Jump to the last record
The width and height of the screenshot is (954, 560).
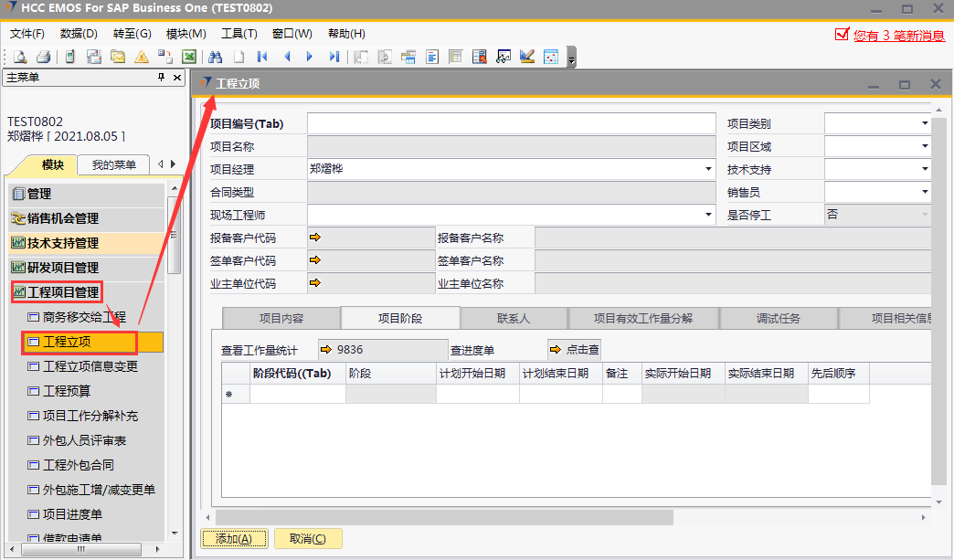334,57
